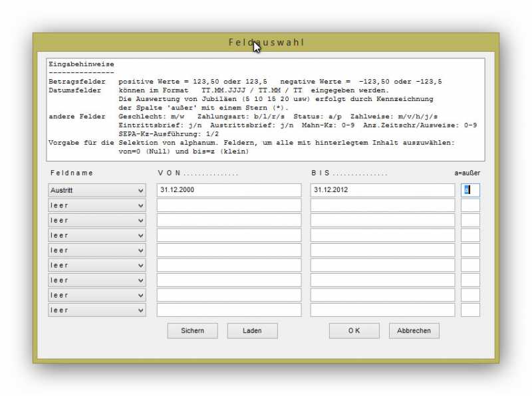Click the Eingabehinweise text box
The width and height of the screenshot is (532, 396).
point(265,110)
